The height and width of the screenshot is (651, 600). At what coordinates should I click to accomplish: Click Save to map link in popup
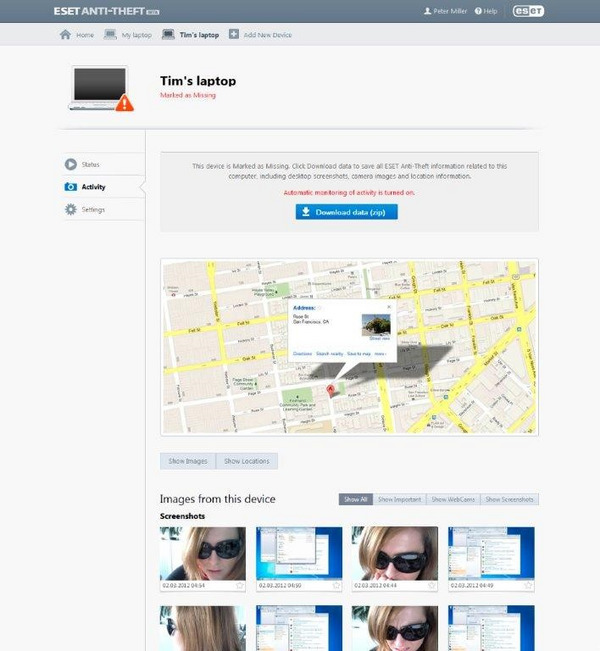click(x=359, y=354)
